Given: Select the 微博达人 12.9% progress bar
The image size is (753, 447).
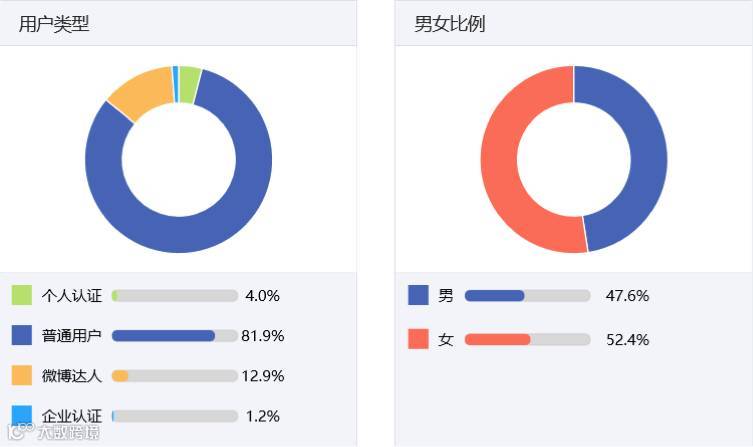Looking at the screenshot, I should pyautogui.click(x=175, y=375).
